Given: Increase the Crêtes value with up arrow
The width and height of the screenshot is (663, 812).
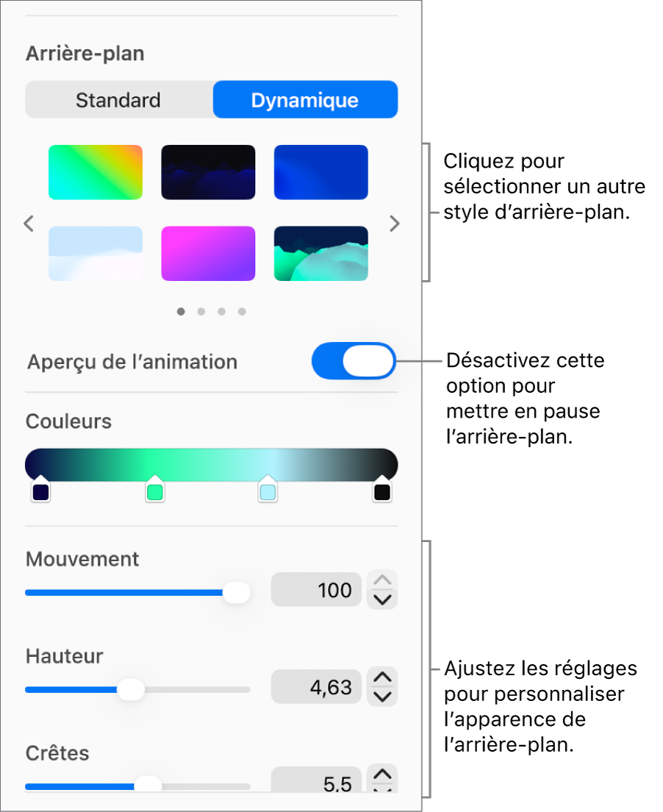Looking at the screenshot, I should click(x=382, y=774).
